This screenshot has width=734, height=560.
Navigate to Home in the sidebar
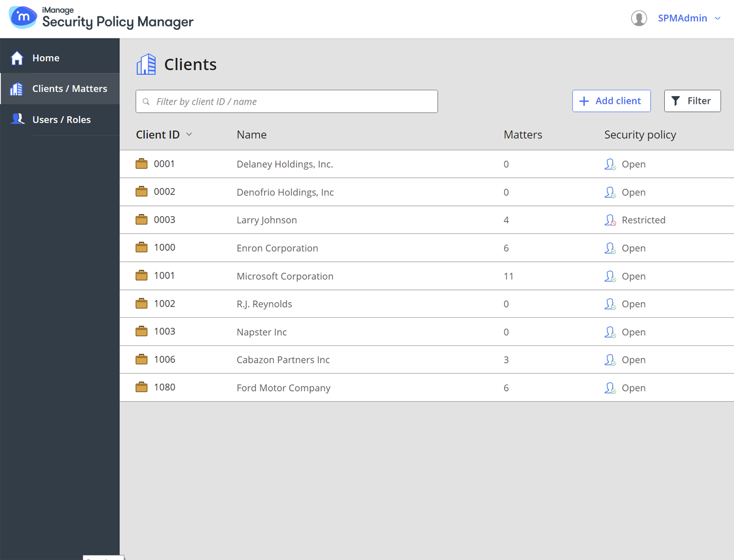pos(45,58)
